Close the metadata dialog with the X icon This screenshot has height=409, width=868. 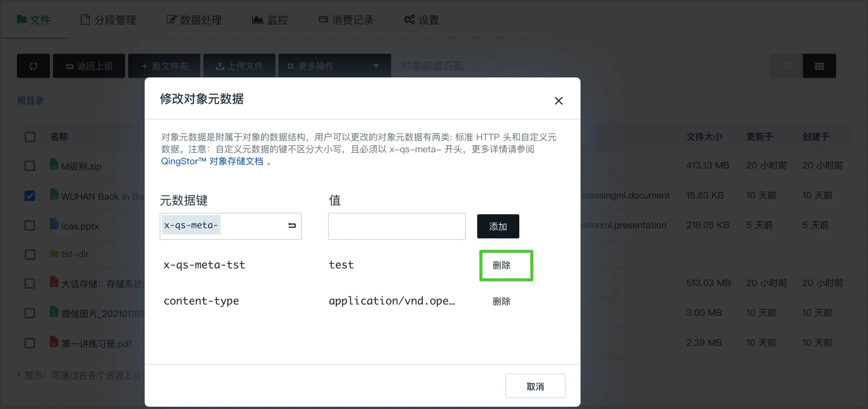coord(558,101)
